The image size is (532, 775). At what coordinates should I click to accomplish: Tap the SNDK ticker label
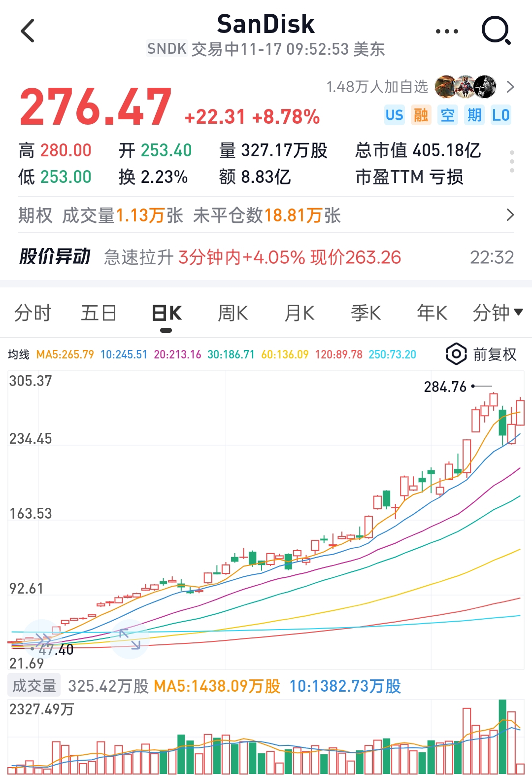click(166, 49)
